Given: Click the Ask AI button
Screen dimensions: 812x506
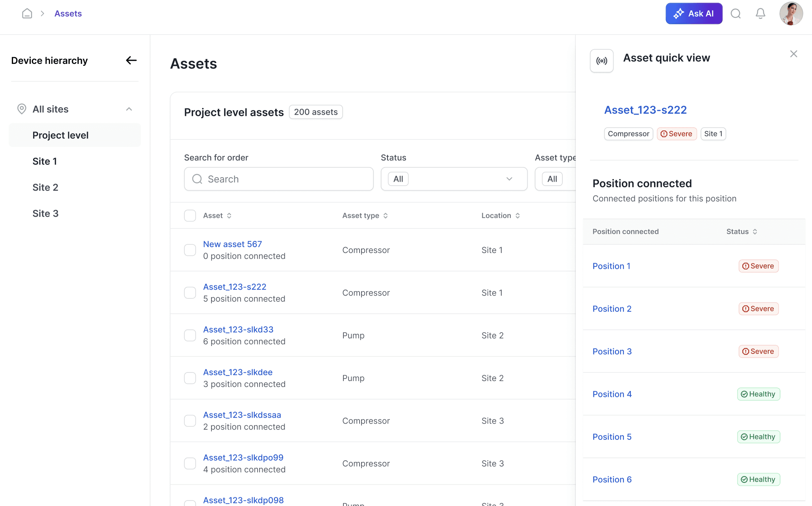Looking at the screenshot, I should click(x=694, y=14).
